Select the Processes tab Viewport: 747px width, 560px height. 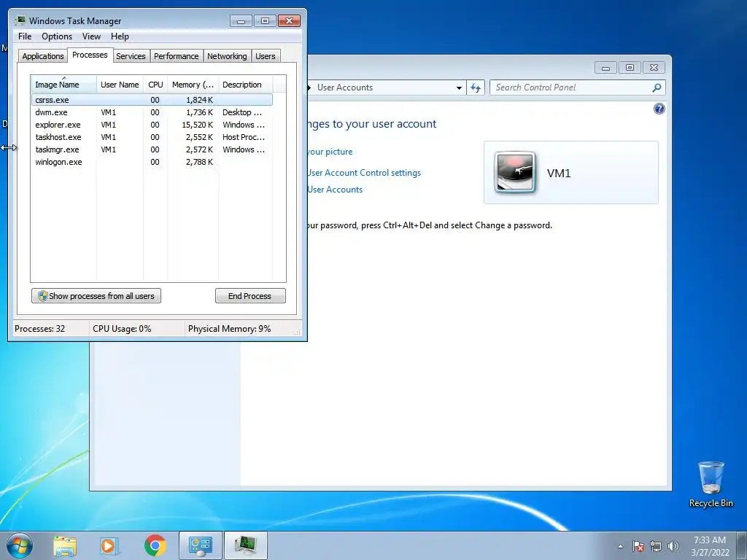point(90,55)
